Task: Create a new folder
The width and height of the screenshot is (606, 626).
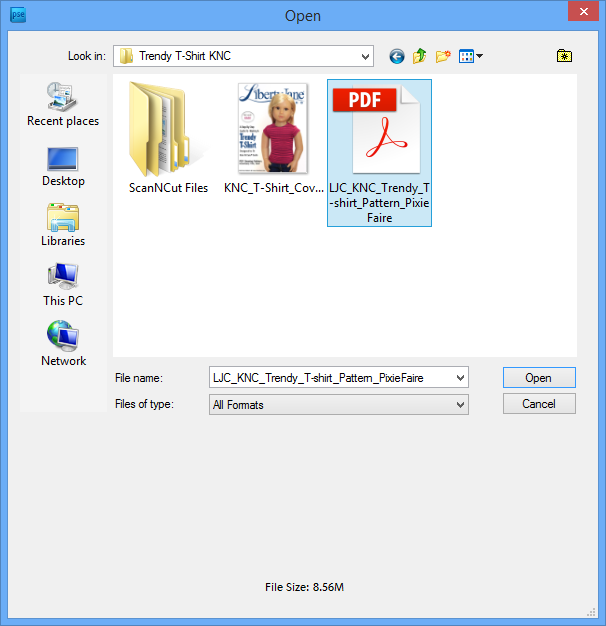Action: [x=443, y=56]
